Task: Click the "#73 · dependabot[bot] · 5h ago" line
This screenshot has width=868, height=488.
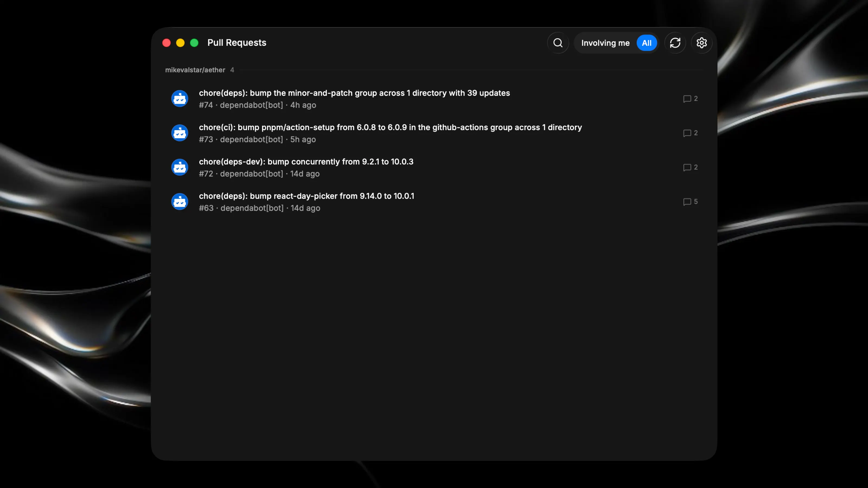Action: pos(257,139)
